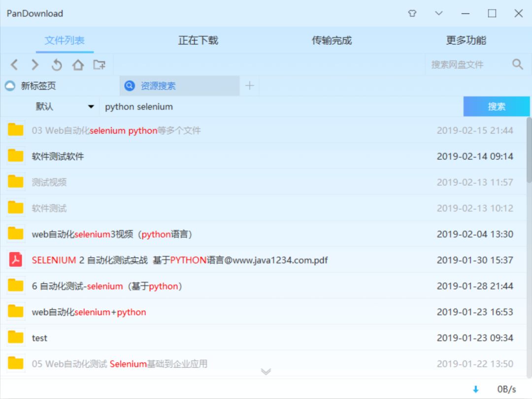Click folder icon beside web自动化selenium+python
The width and height of the screenshot is (532, 399).
tap(16, 311)
